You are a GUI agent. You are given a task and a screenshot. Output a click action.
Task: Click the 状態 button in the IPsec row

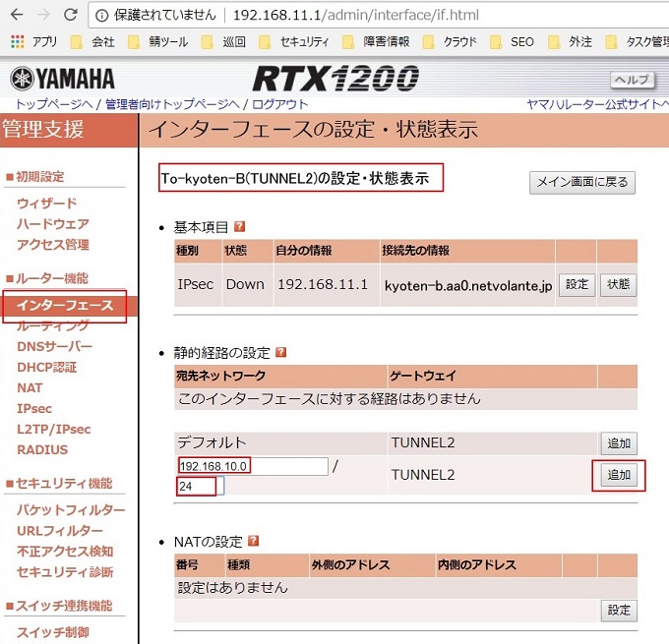point(618,284)
